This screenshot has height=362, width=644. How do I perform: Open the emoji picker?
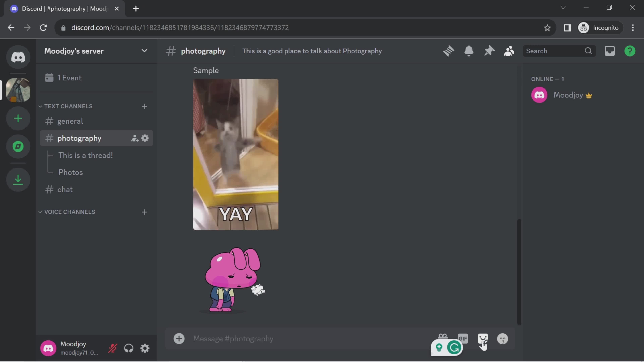502,339
